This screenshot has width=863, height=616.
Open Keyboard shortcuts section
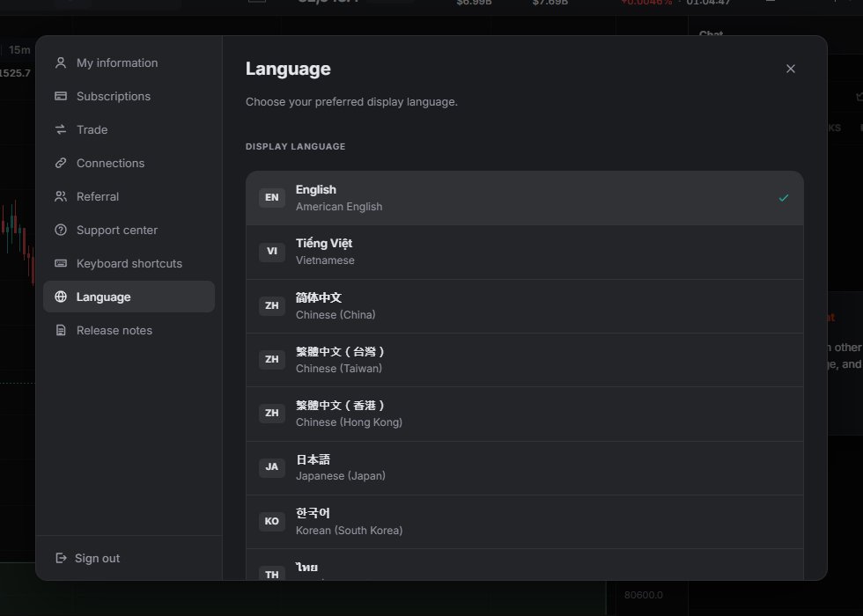point(129,264)
